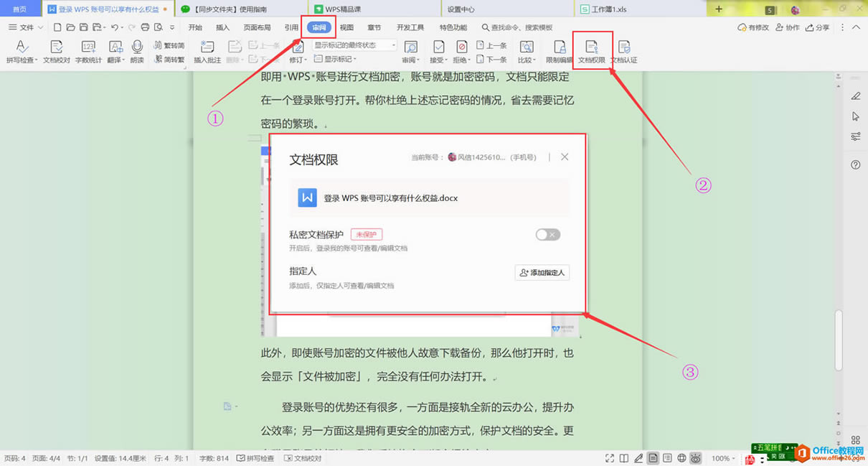Click the save icon in quick toolbar
The width and height of the screenshot is (868, 466).
(84, 27)
